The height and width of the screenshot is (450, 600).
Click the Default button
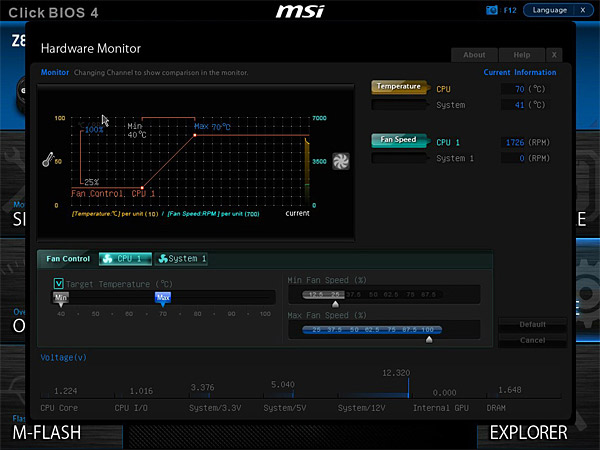click(532, 324)
